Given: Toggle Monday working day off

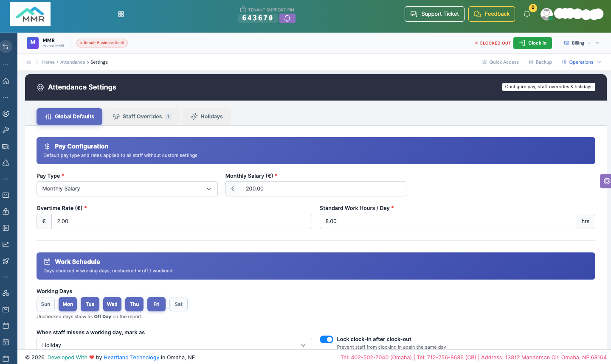Looking at the screenshot, I should click(68, 304).
